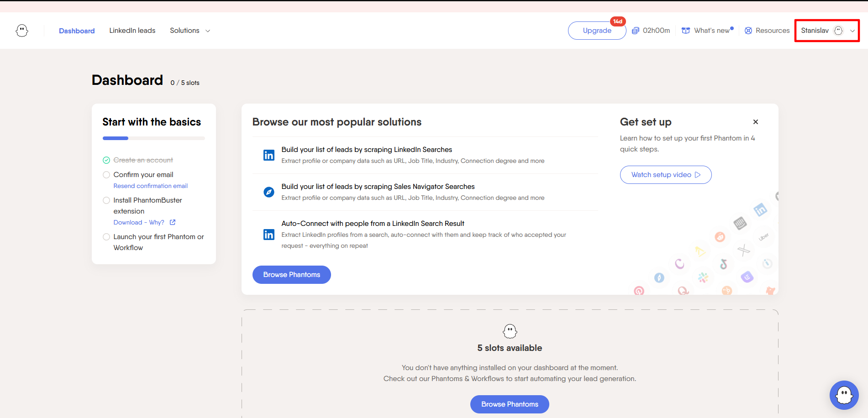
Task: Click Resend confirmation email link
Action: click(x=150, y=186)
